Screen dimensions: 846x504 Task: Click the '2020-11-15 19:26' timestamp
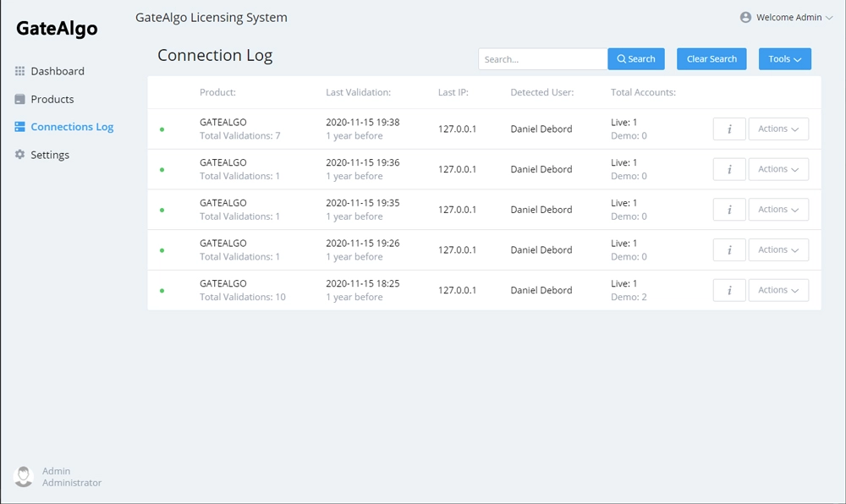point(363,244)
